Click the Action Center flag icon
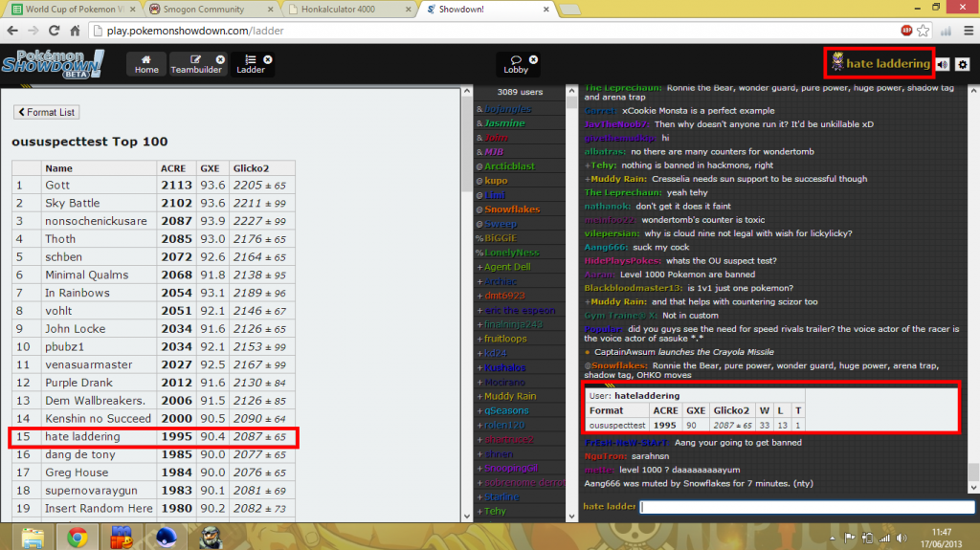This screenshot has height=550, width=980. (x=850, y=538)
